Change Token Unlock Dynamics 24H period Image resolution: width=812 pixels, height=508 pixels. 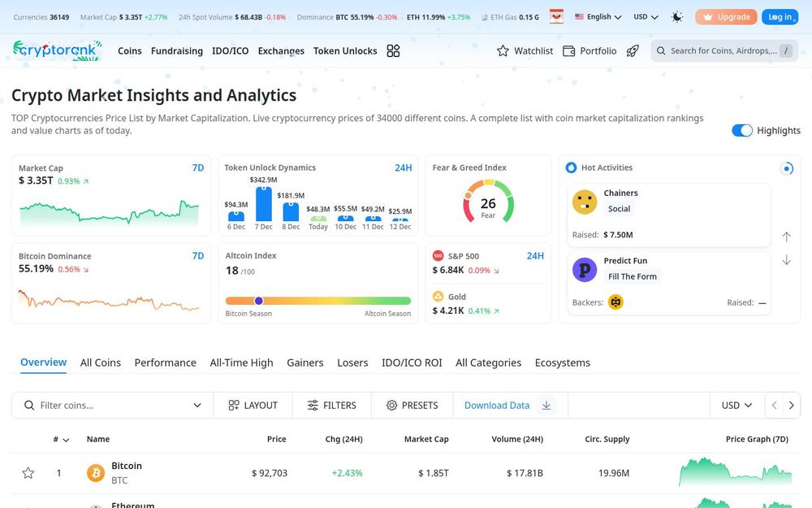pyautogui.click(x=404, y=168)
